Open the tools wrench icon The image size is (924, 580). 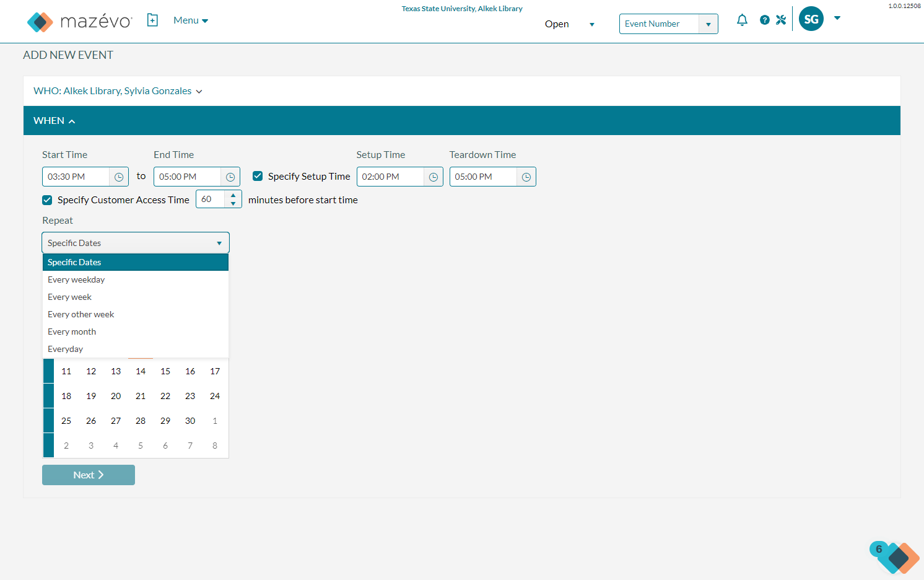click(x=781, y=20)
